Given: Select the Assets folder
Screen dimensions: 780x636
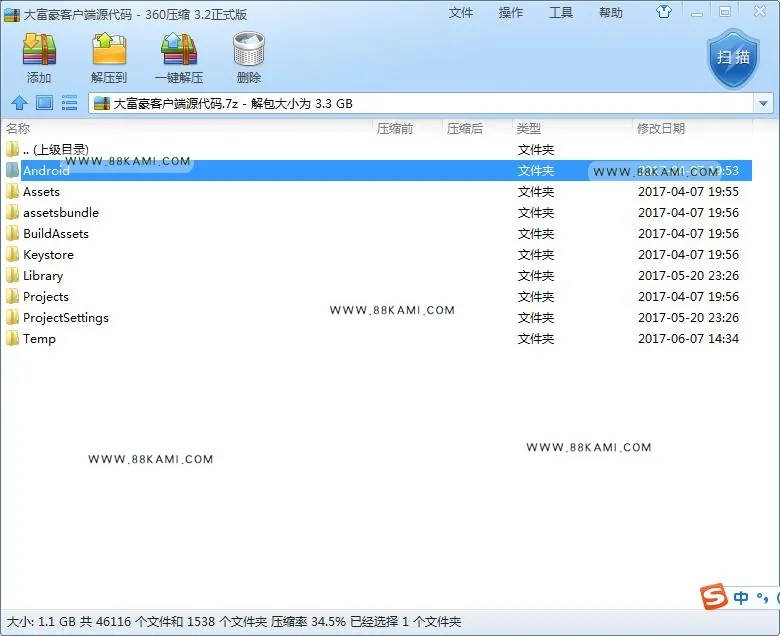Looking at the screenshot, I should [x=377, y=191].
